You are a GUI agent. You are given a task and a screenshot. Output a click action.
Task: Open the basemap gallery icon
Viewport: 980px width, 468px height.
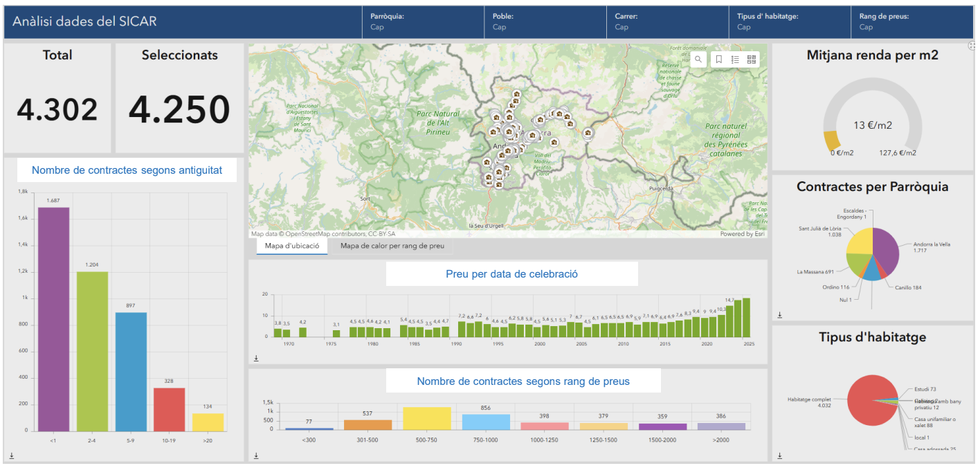click(751, 60)
